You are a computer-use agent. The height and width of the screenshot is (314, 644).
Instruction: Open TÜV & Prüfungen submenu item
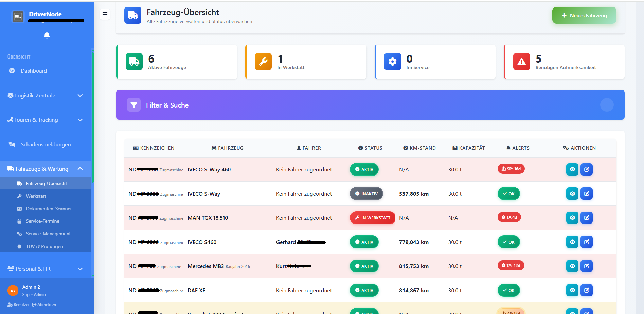click(46, 246)
